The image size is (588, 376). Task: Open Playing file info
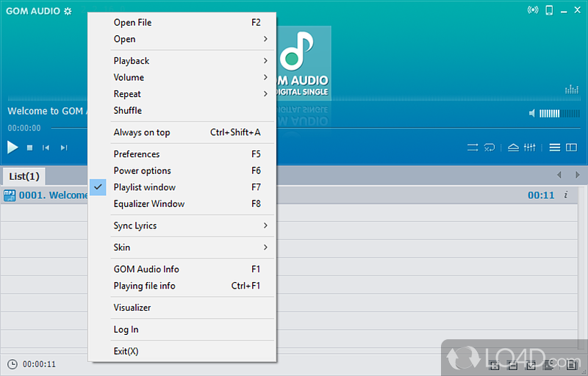pyautogui.click(x=182, y=286)
